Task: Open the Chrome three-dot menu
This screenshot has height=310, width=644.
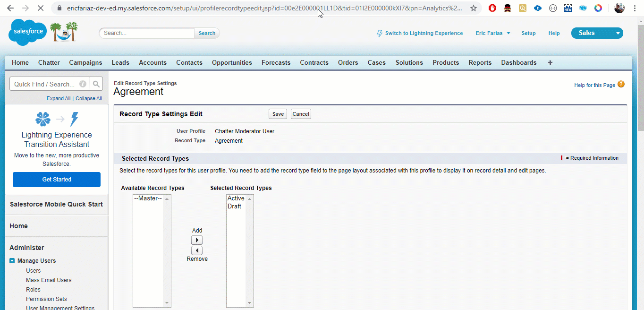Action: click(635, 8)
